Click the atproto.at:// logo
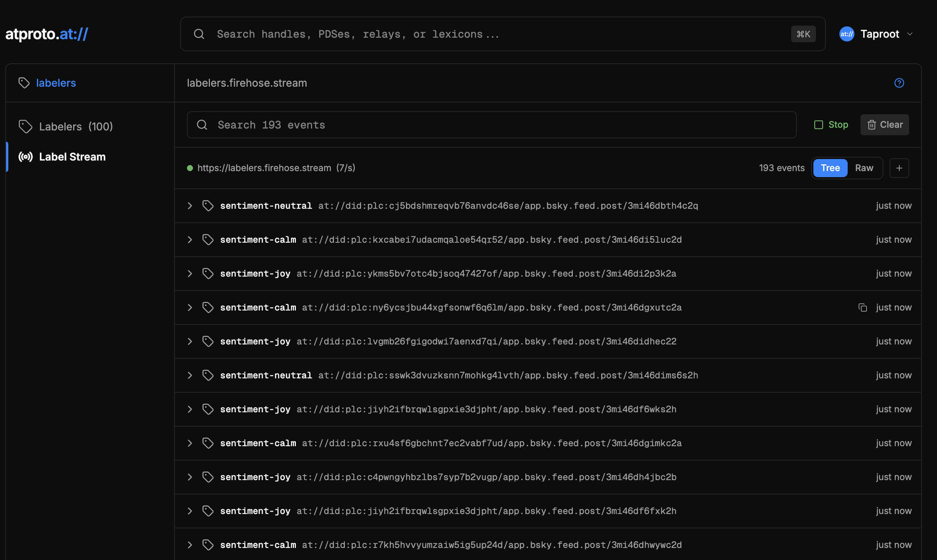937x560 pixels. (47, 34)
